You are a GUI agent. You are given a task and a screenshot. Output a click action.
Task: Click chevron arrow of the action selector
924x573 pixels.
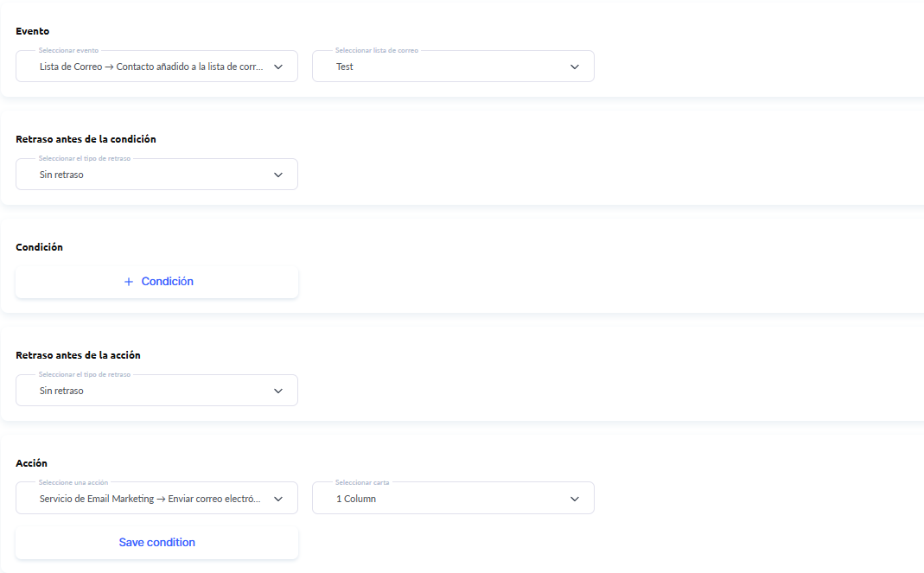[x=278, y=499]
